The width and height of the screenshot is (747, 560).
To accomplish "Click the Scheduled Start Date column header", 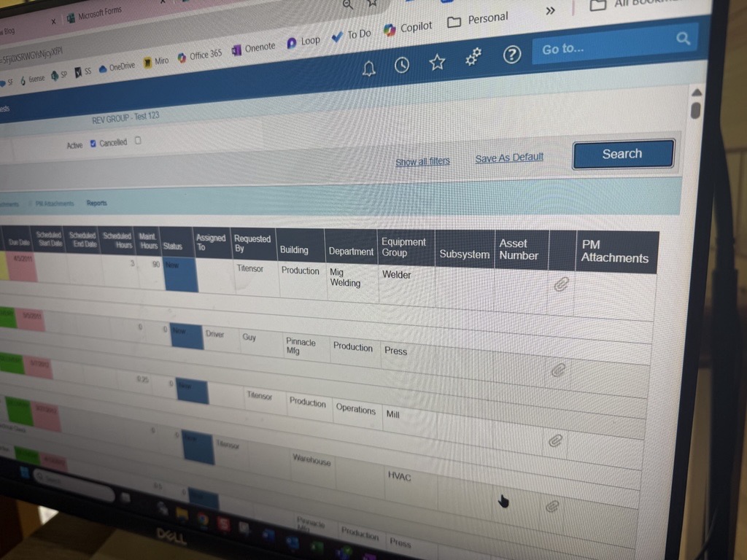I will pos(49,240).
